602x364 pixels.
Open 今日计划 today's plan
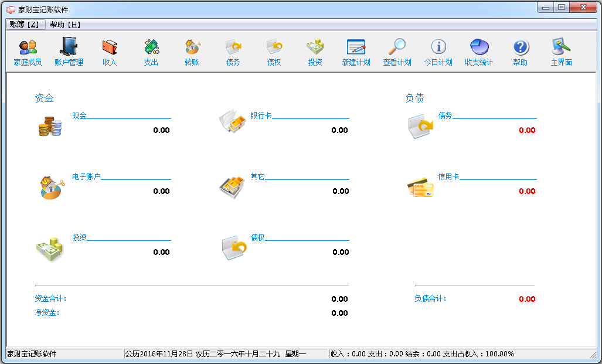click(438, 52)
